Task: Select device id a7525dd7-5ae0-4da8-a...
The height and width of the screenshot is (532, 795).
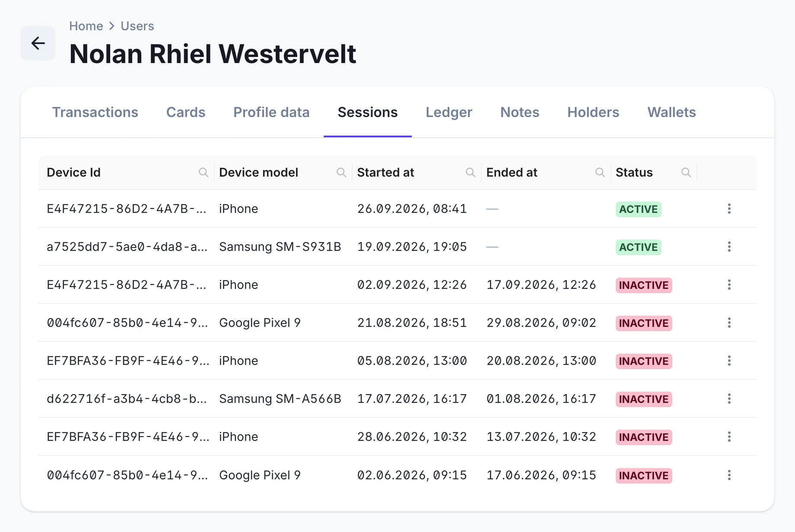Action: pos(127,247)
